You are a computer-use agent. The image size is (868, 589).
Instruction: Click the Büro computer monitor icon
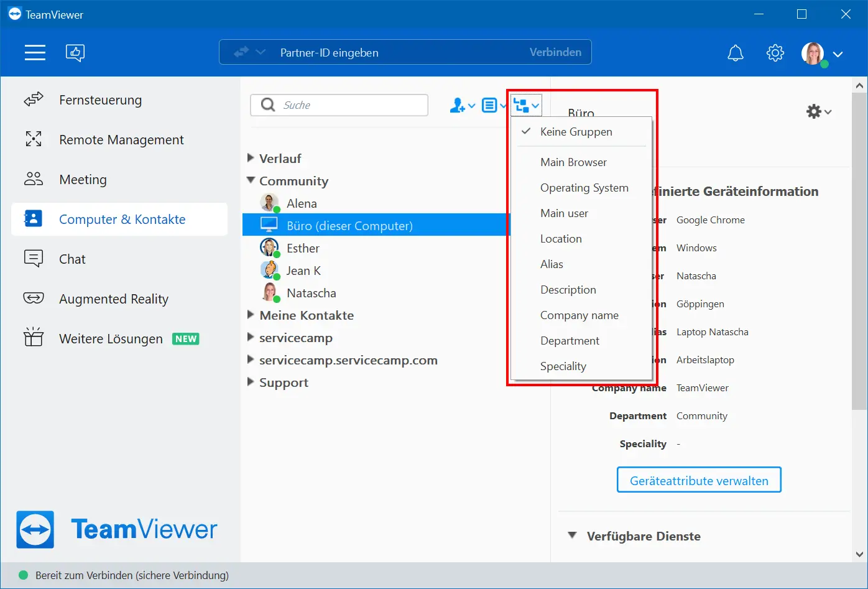click(x=269, y=225)
